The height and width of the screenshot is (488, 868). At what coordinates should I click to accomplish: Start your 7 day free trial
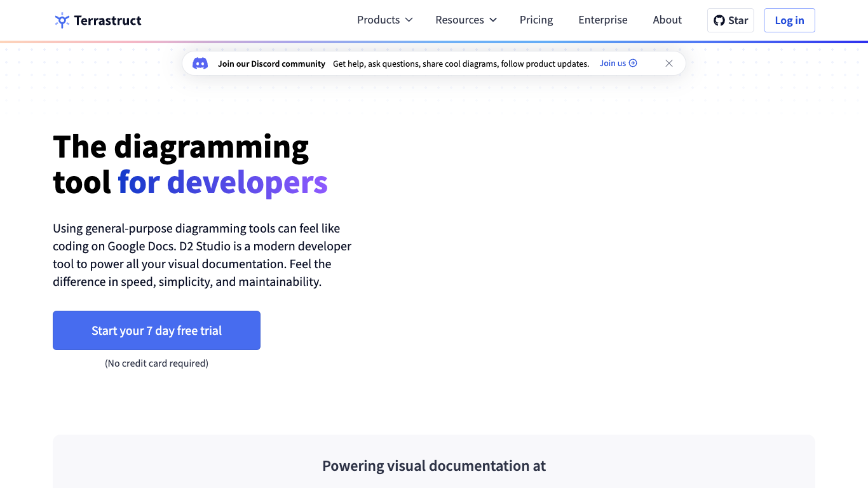156,330
